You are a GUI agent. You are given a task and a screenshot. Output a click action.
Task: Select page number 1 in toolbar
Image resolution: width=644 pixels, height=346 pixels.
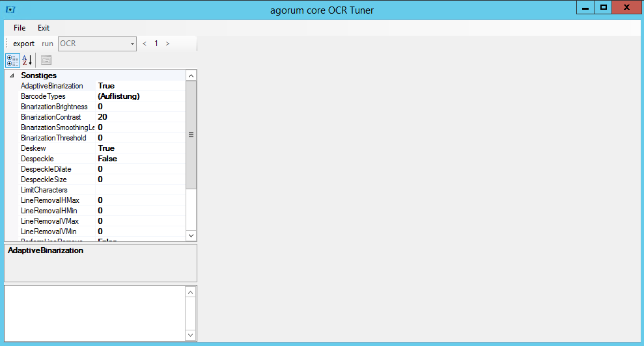pos(156,44)
